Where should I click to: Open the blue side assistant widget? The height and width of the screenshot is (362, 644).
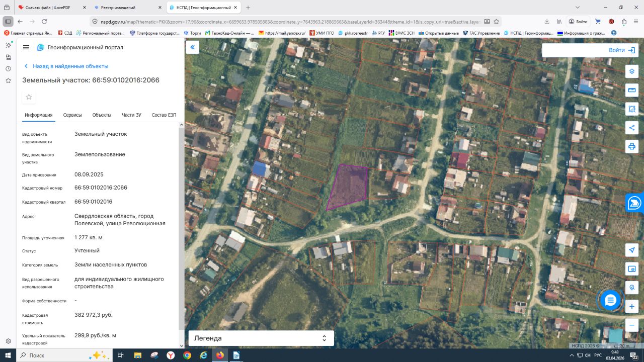click(635, 203)
